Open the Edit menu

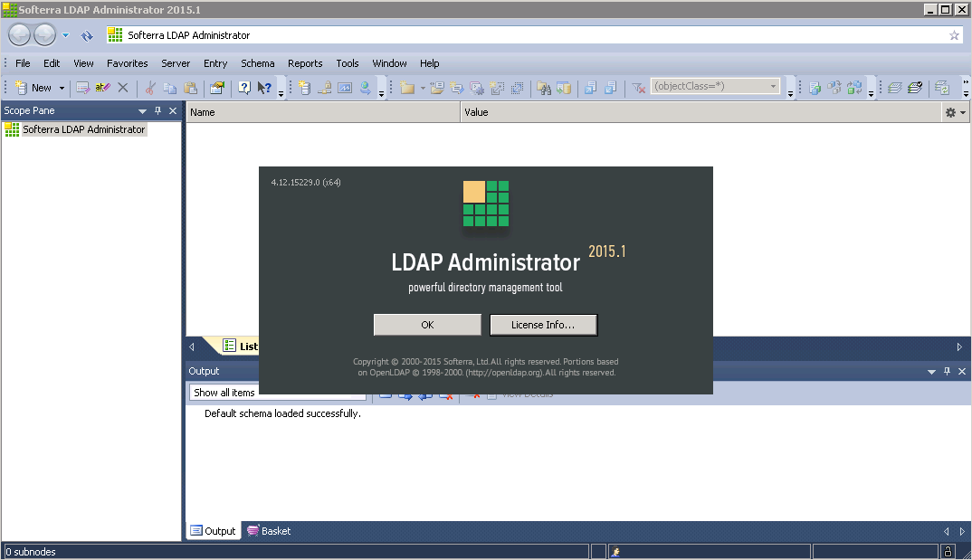[x=52, y=63]
